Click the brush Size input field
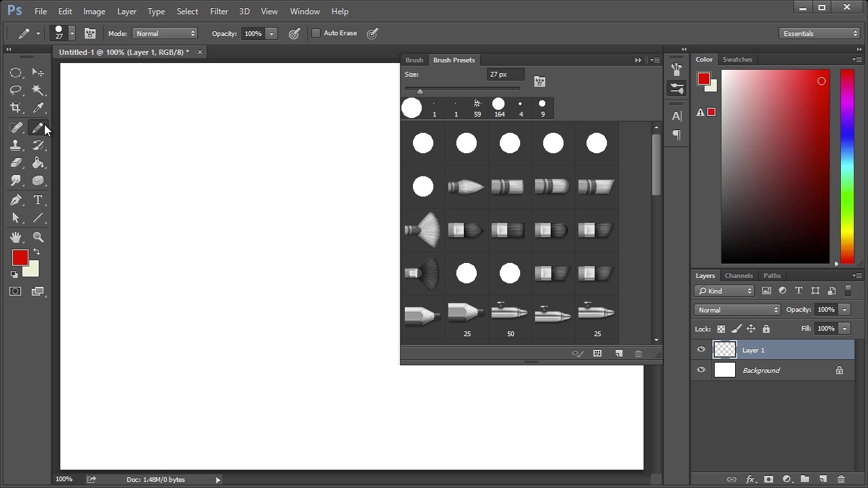Screen dimensions: 868x488 pyautogui.click(x=505, y=75)
